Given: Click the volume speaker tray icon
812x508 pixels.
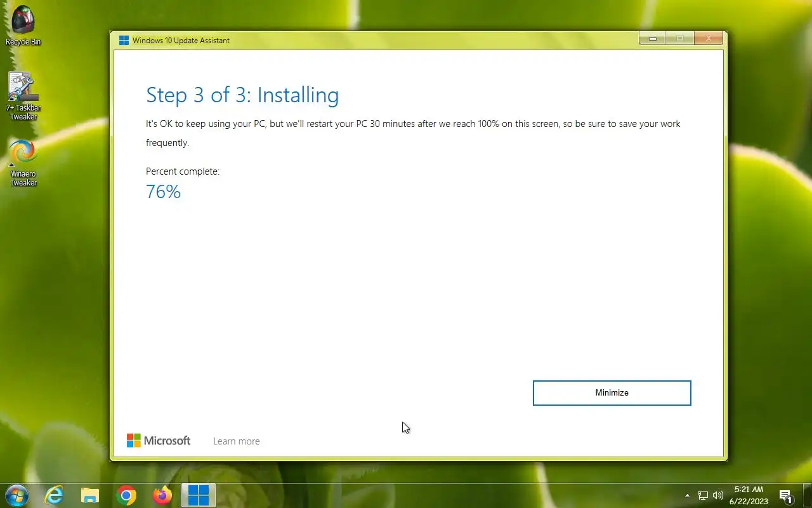Looking at the screenshot, I should pyautogui.click(x=718, y=495).
